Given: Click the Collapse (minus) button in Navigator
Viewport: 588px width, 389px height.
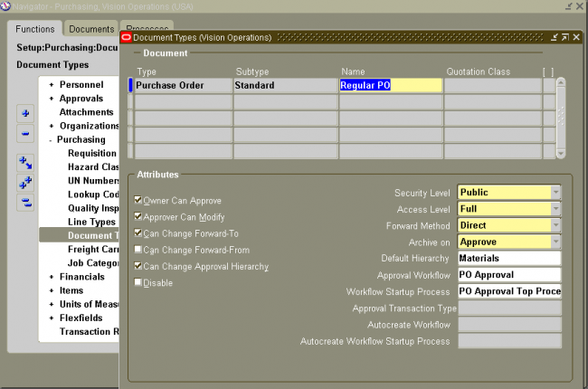Looking at the screenshot, I should click(25, 133).
